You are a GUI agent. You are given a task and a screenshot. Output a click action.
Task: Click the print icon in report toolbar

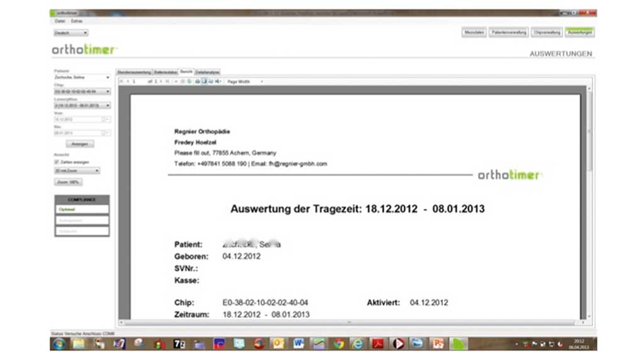[x=197, y=82]
